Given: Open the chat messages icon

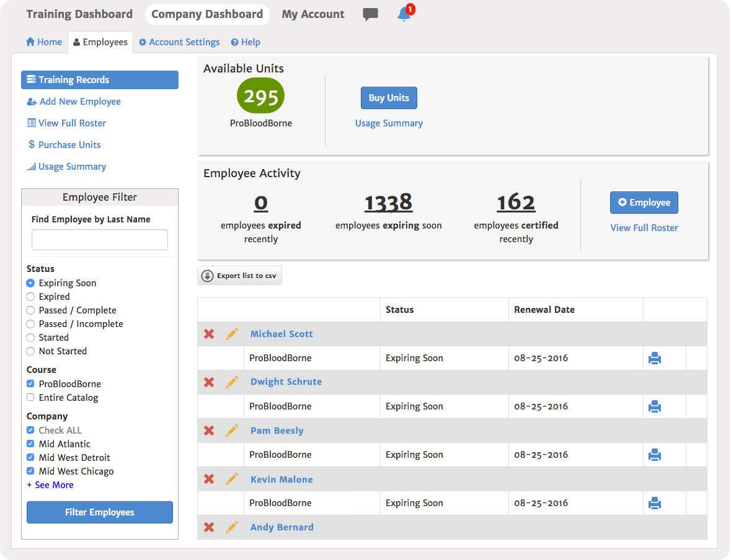Looking at the screenshot, I should (370, 14).
